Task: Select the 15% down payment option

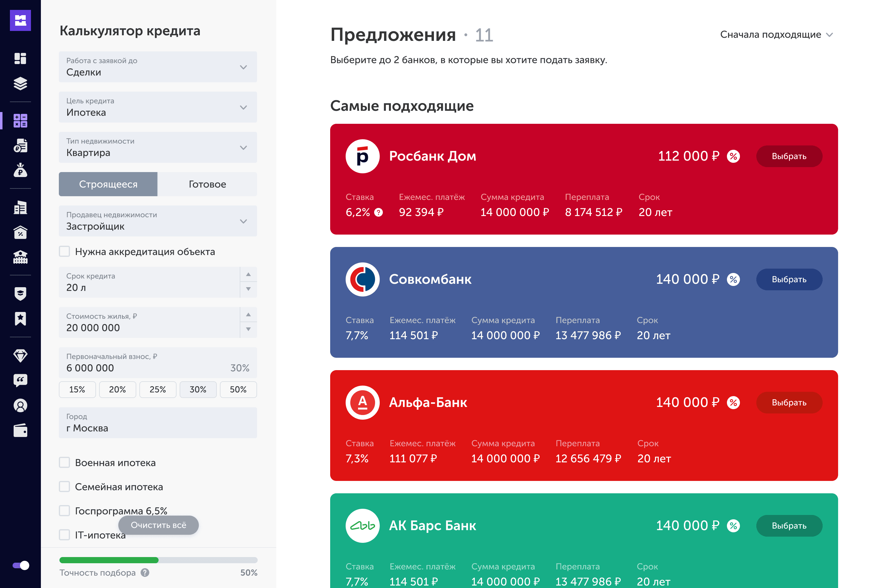Action: pyautogui.click(x=77, y=390)
